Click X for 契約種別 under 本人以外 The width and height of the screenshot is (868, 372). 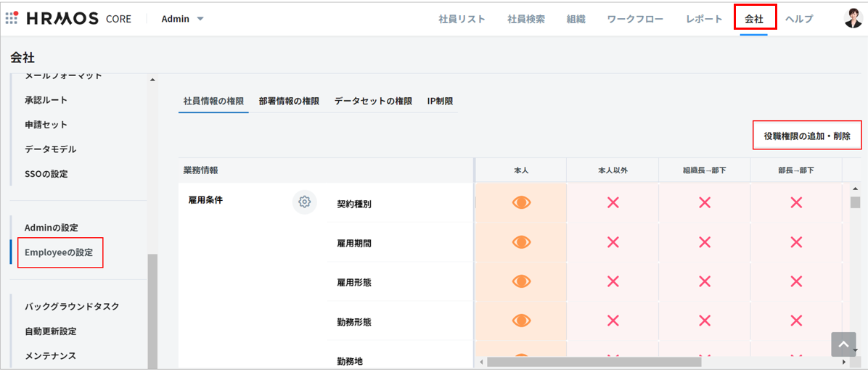tap(613, 203)
